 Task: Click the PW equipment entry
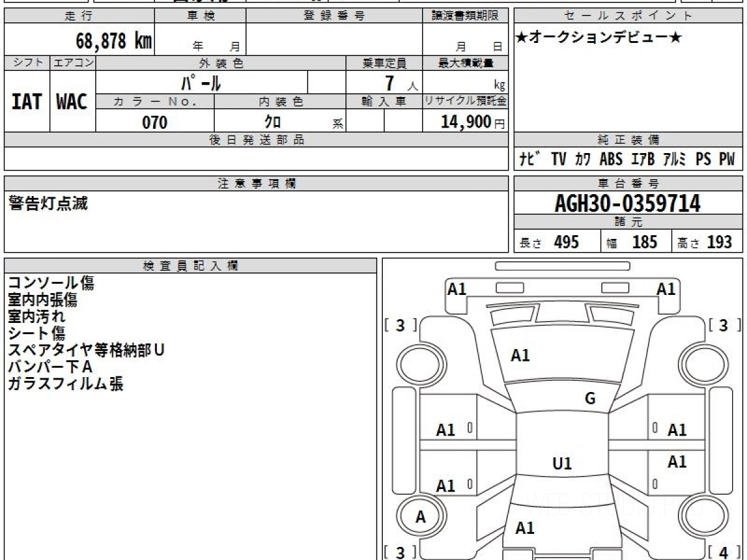727,159
